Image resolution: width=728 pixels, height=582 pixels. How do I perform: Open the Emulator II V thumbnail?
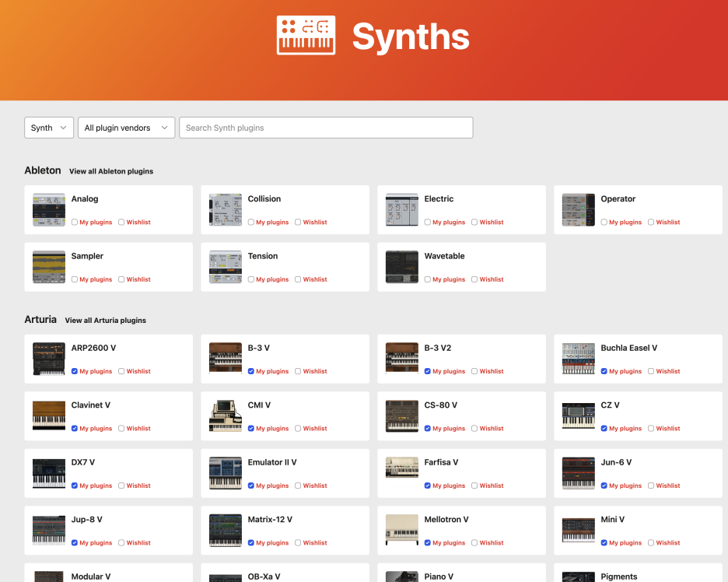pyautogui.click(x=226, y=473)
